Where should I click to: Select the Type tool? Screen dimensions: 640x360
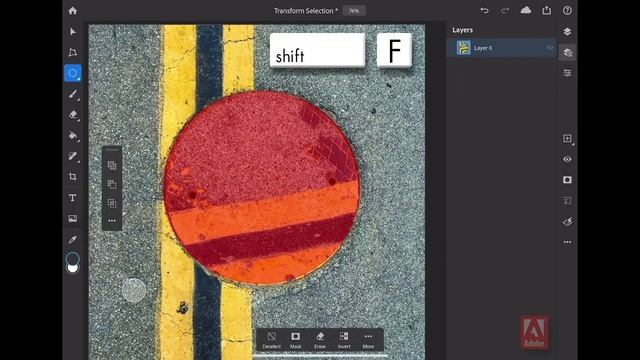click(x=73, y=198)
